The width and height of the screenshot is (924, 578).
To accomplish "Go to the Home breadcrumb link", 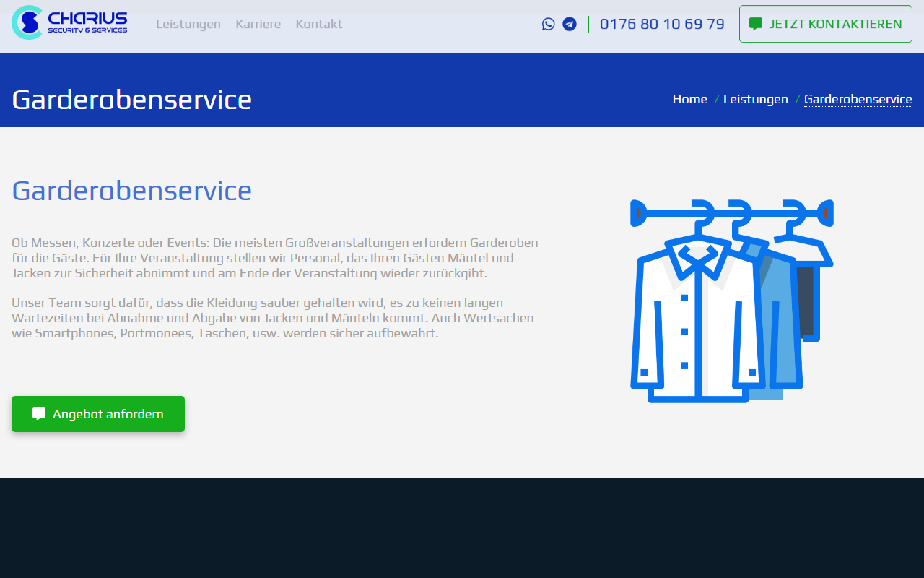I will point(690,99).
